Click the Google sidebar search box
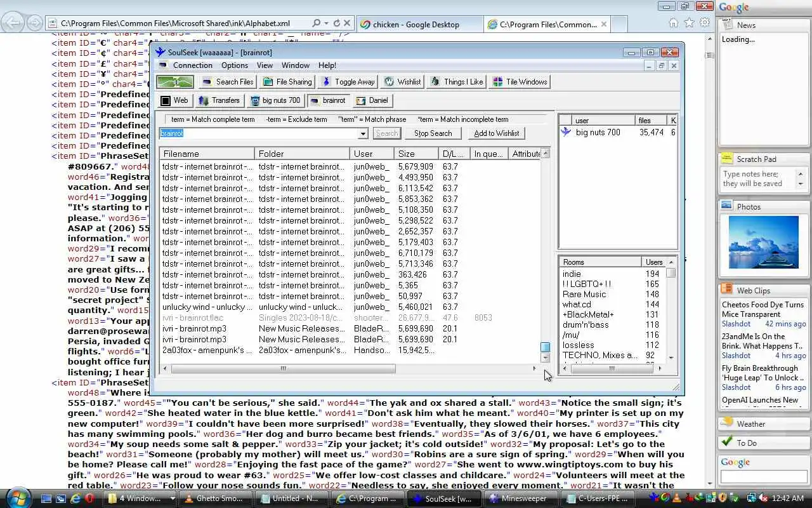The width and height of the screenshot is (812, 508). [764, 477]
